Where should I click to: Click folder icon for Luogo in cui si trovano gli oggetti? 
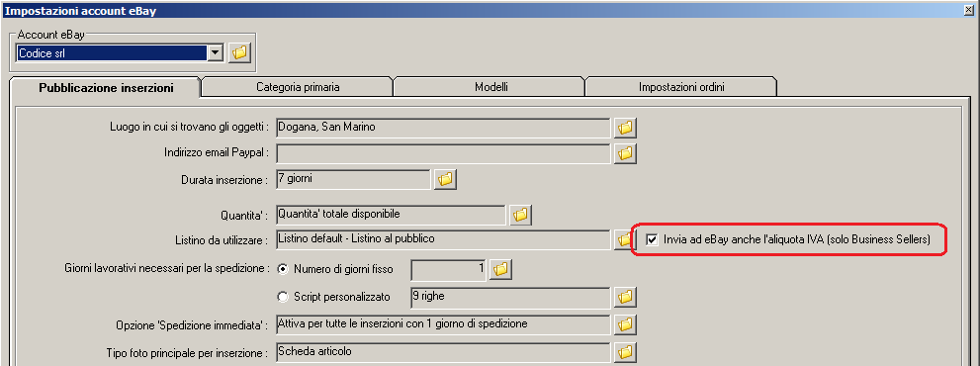coord(625,128)
